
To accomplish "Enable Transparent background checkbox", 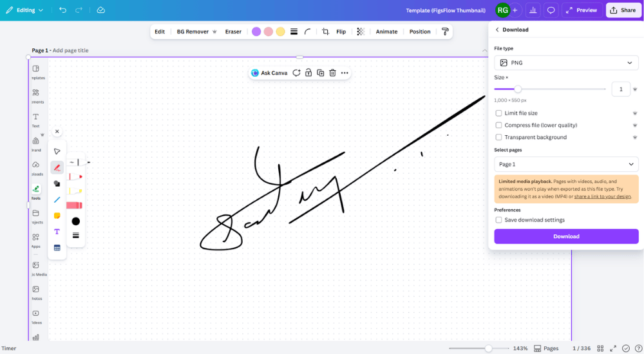I will tap(498, 137).
